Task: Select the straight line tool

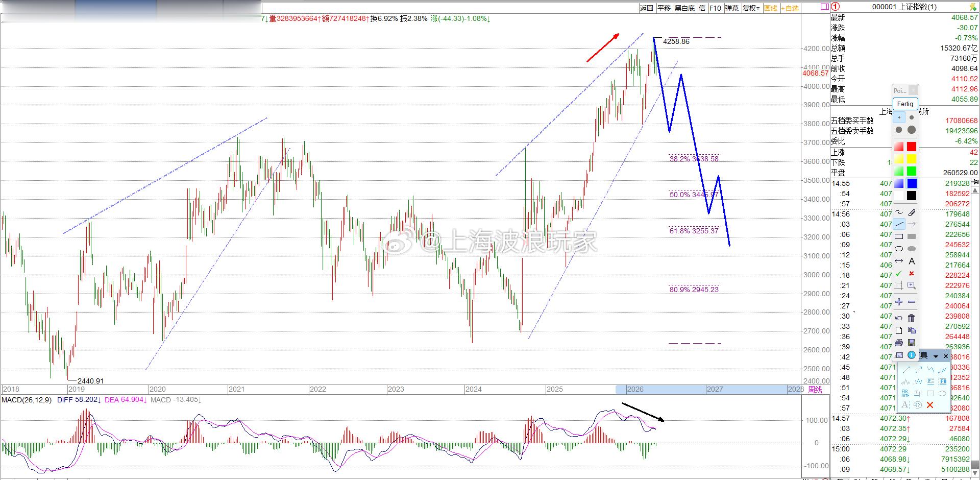Action: [899, 224]
